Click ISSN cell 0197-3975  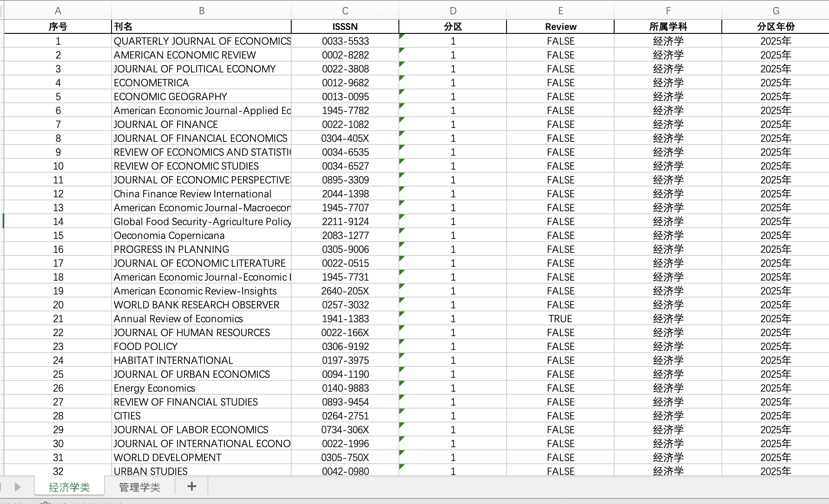tap(345, 360)
